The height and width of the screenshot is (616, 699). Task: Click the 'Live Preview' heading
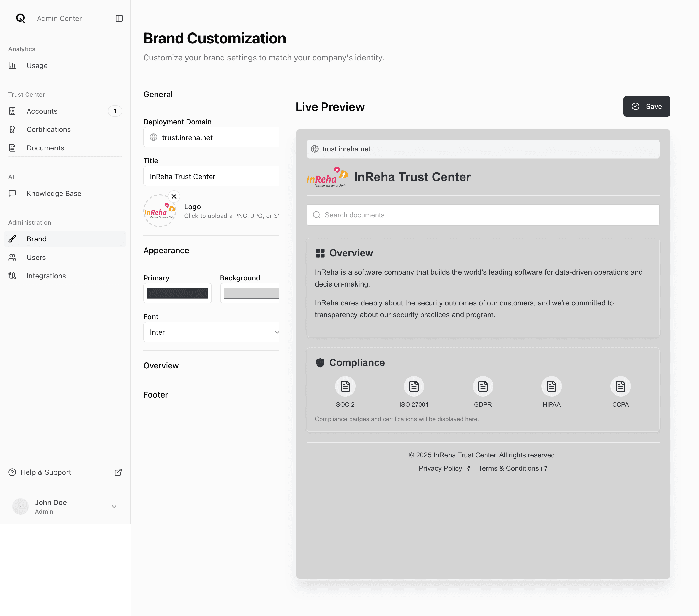point(330,107)
